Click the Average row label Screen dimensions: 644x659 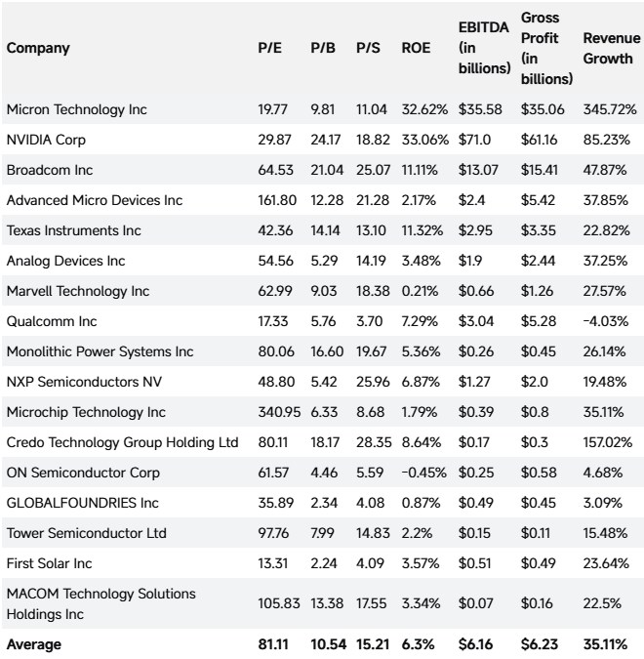click(x=33, y=644)
